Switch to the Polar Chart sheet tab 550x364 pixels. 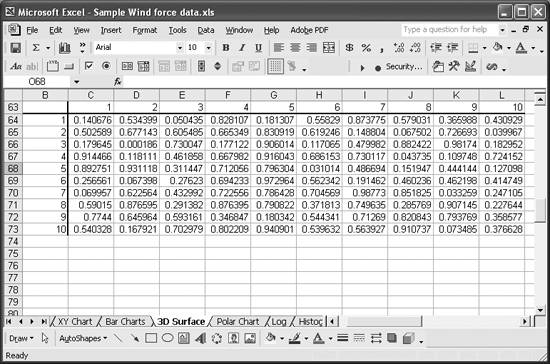[x=238, y=322]
